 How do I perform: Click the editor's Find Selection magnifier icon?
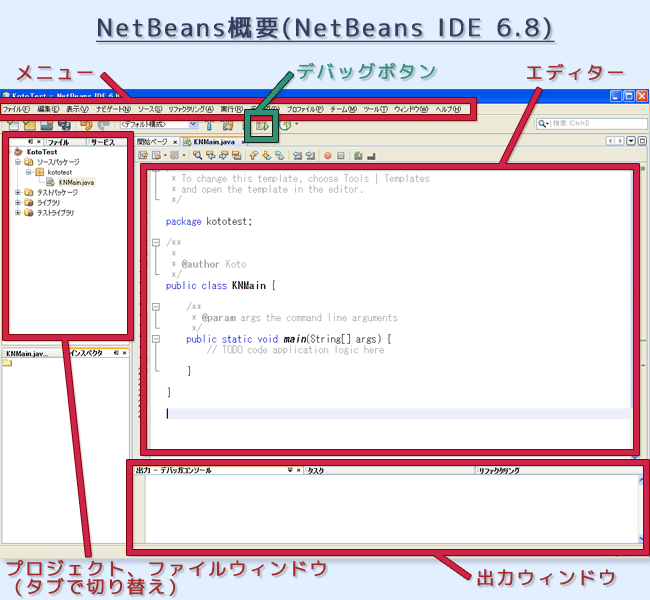pyautogui.click(x=199, y=156)
